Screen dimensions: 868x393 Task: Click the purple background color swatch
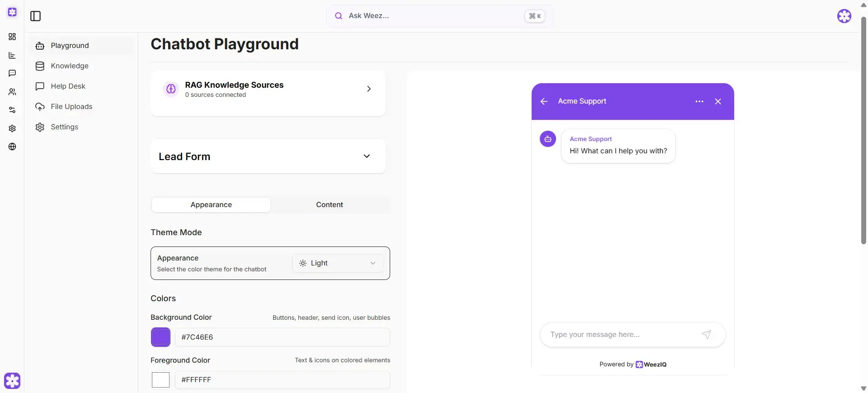click(x=160, y=337)
